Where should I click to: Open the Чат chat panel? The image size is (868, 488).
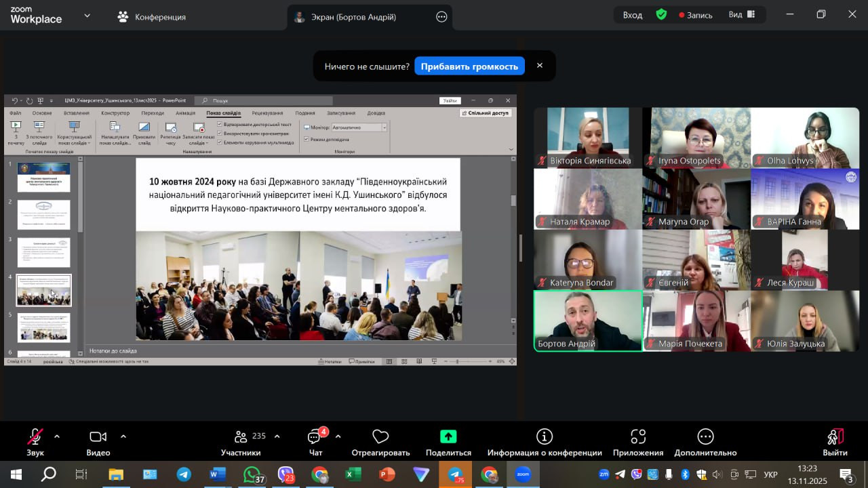click(315, 441)
